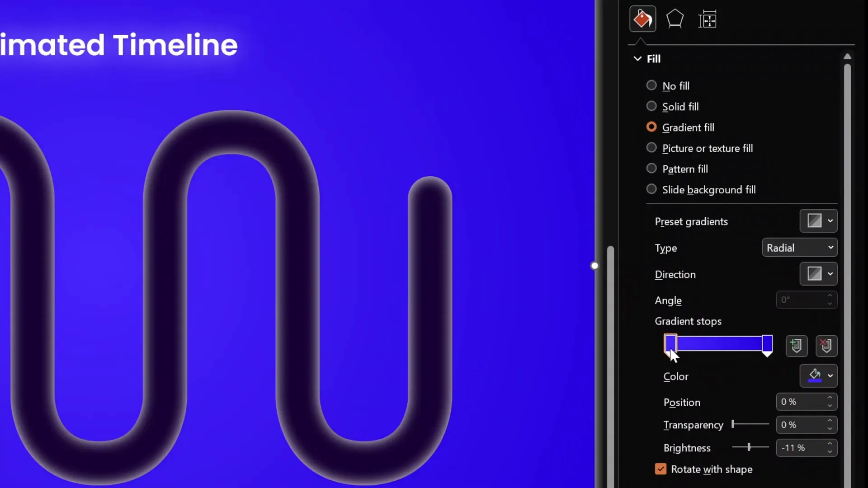Open the Size & Properties tab
The image size is (868, 488).
pyautogui.click(x=707, y=19)
